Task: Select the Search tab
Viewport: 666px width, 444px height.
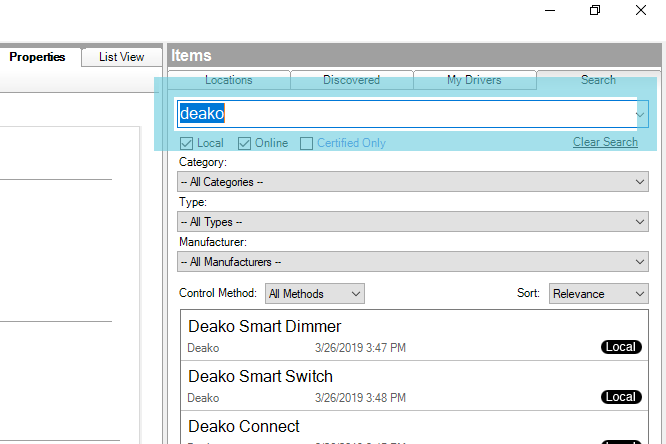Action: click(598, 80)
